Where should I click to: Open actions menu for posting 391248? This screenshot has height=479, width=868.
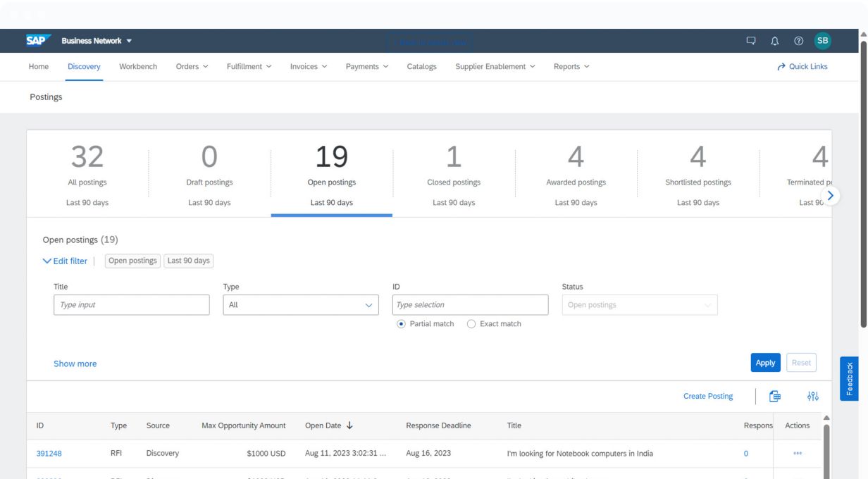coord(797,454)
